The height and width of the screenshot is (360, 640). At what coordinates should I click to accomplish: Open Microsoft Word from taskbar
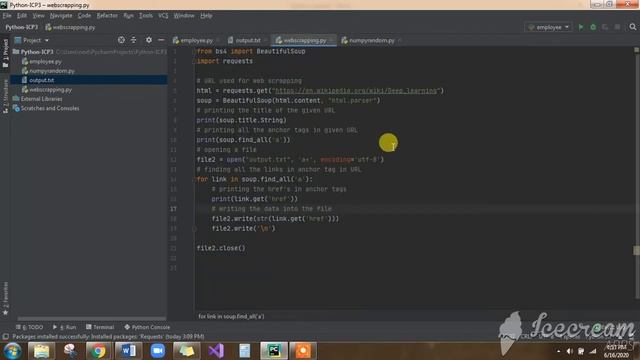[128, 351]
